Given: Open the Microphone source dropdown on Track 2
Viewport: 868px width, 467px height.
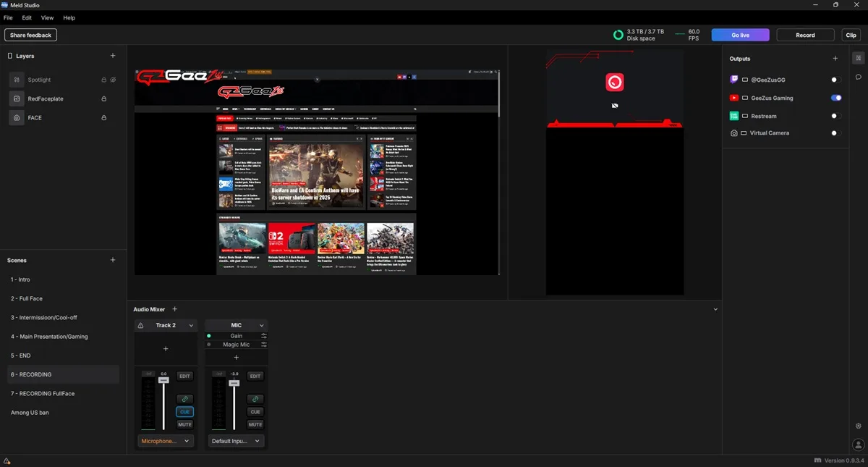Looking at the screenshot, I should pos(166,441).
